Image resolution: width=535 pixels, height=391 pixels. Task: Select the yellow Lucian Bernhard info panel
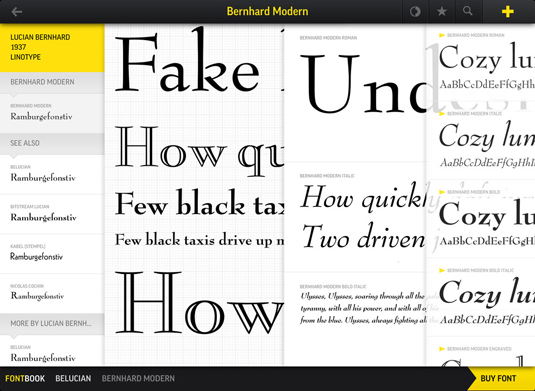pyautogui.click(x=52, y=48)
